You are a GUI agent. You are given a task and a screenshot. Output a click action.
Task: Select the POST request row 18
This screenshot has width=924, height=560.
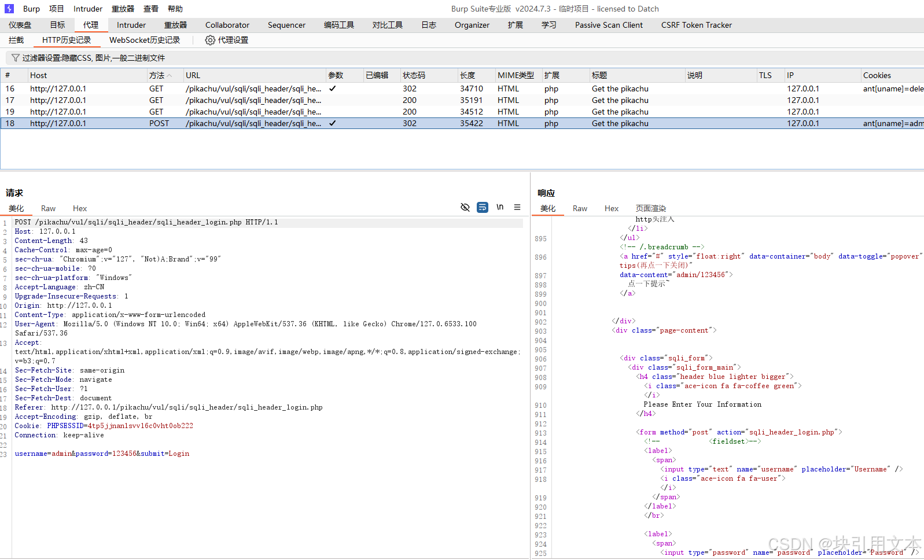(x=462, y=123)
